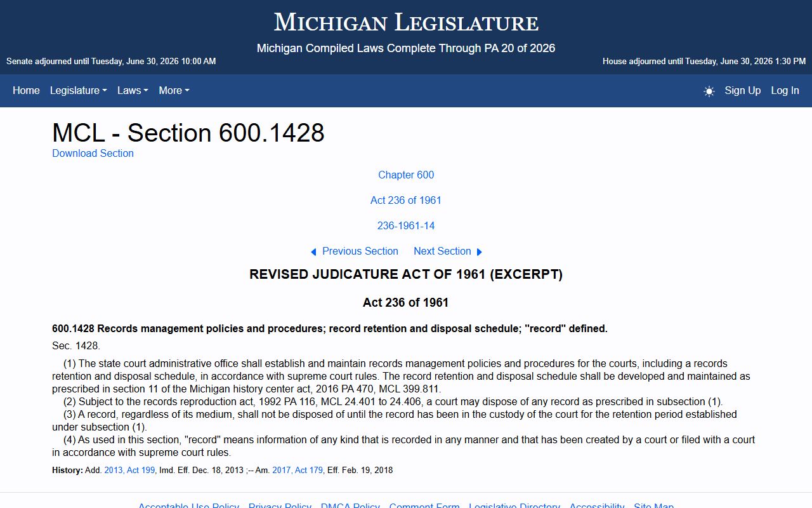The width and height of the screenshot is (812, 508).
Task: Click the 'Sec. 1428.' text
Action: point(76,346)
